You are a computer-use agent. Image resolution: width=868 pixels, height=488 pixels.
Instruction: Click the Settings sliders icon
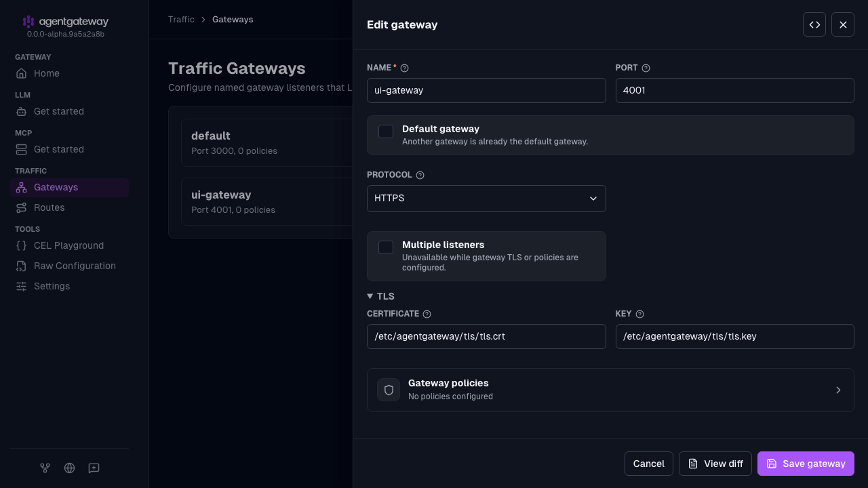pos(22,286)
